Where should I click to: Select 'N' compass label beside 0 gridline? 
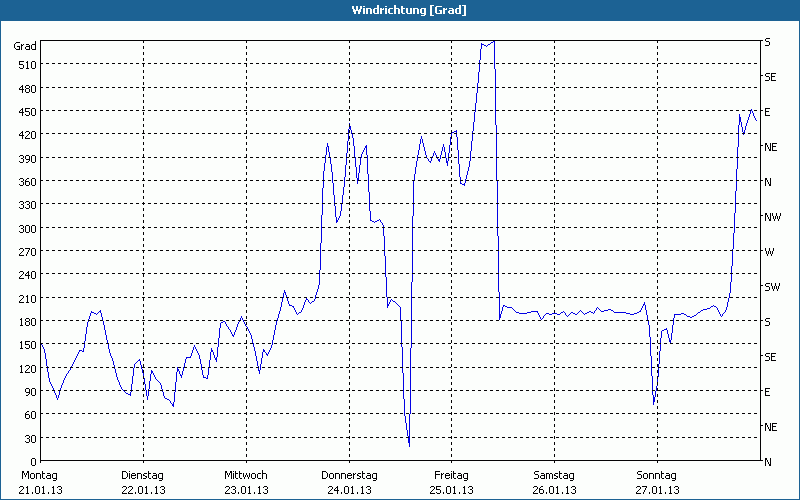click(767, 462)
